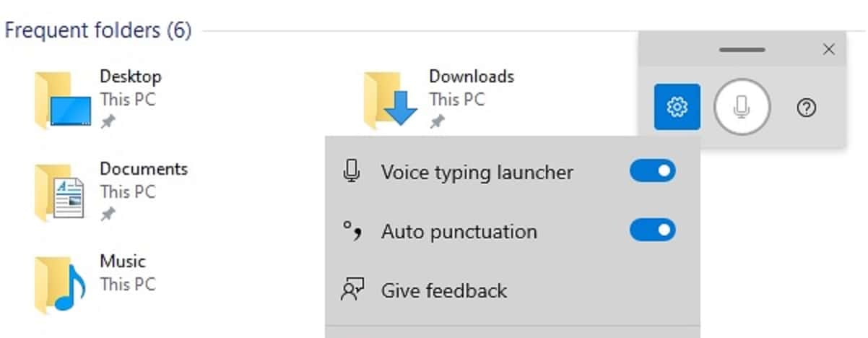Click the Auto punctuation symbol icon
Screen dimensions: 868x338
(x=352, y=231)
